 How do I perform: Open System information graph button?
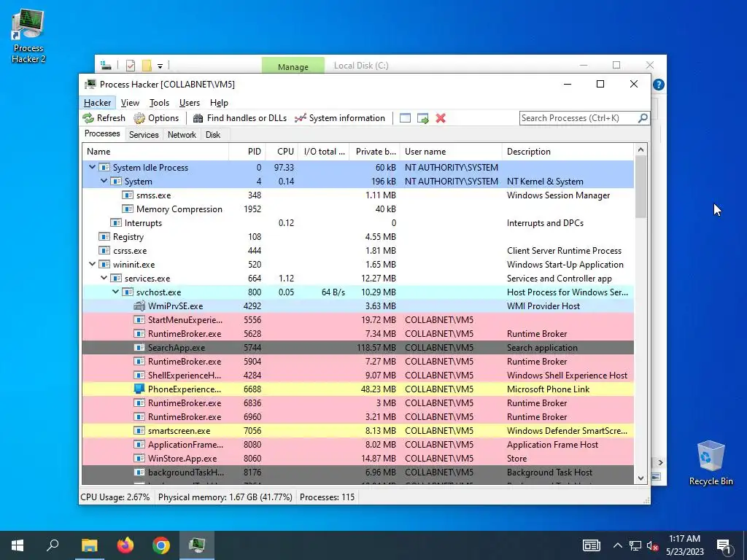click(x=340, y=118)
